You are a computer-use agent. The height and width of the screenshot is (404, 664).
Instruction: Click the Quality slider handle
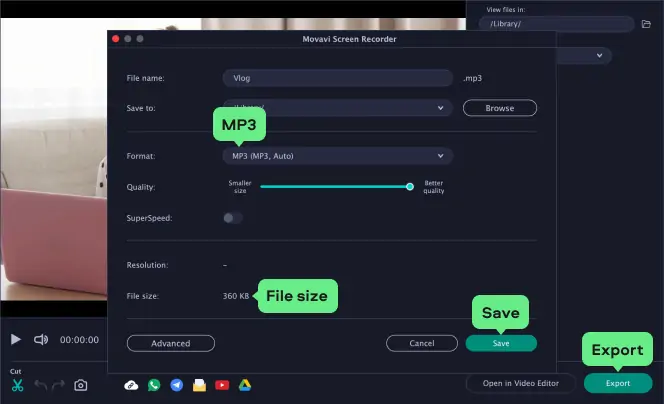(409, 187)
